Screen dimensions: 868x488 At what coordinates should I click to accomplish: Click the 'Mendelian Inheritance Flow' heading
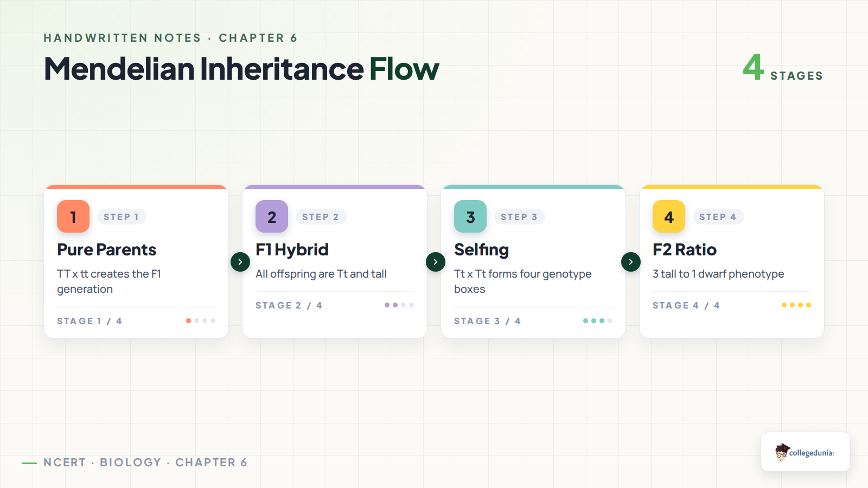coord(241,69)
